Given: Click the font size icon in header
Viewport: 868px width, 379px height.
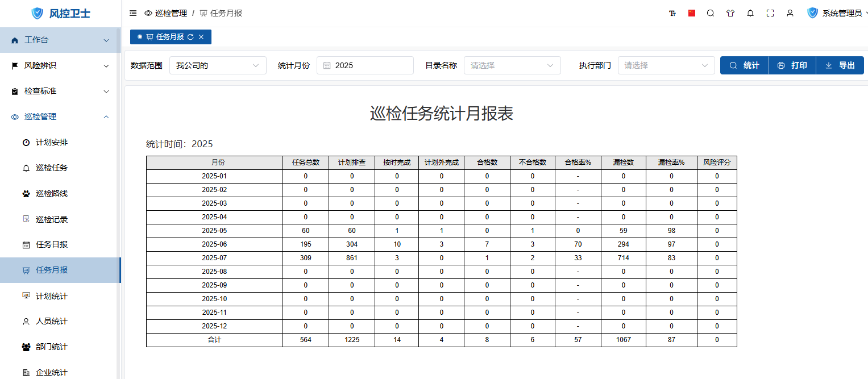Looking at the screenshot, I should (672, 13).
